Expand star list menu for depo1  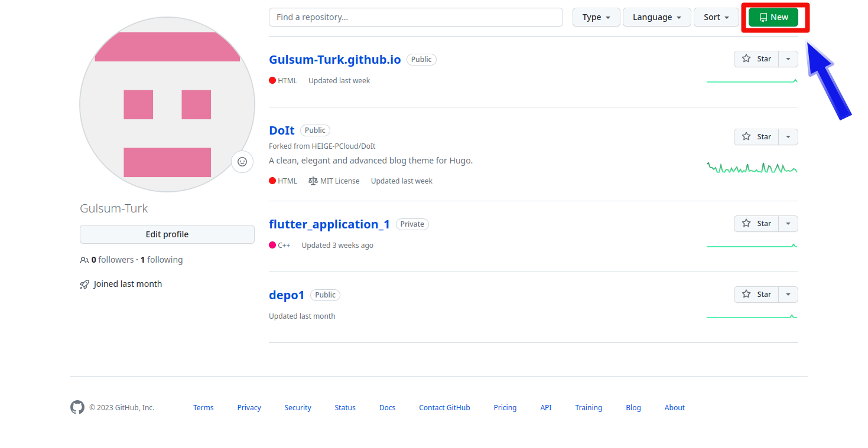pos(788,295)
